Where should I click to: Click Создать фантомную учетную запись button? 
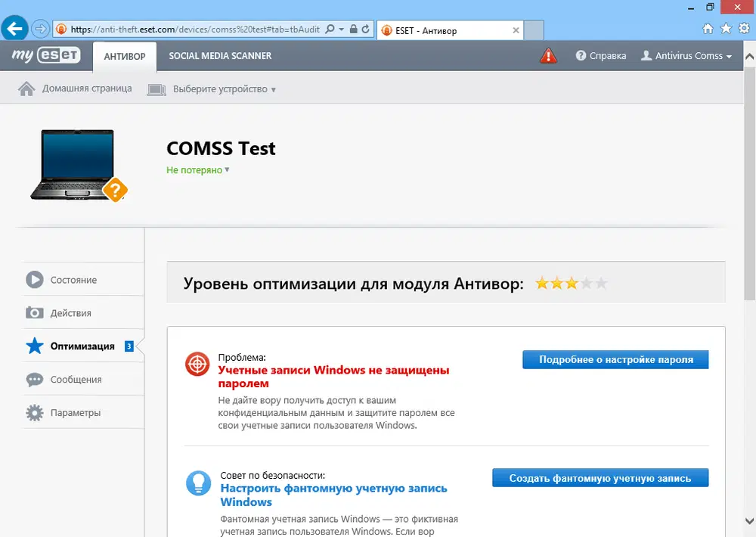click(x=600, y=477)
